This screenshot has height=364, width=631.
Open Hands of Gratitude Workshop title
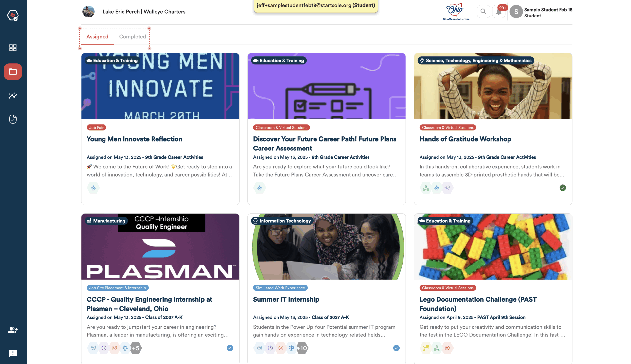click(465, 139)
